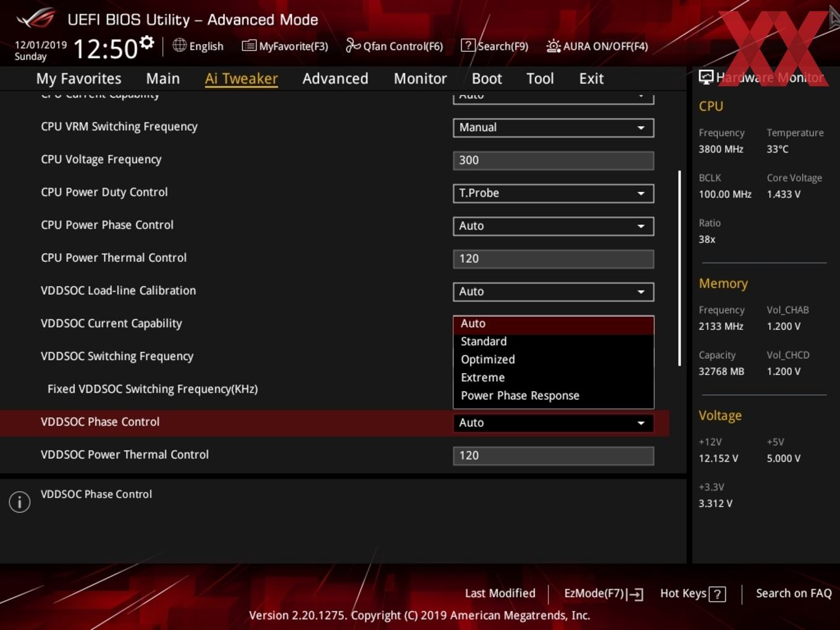Click the globe language icon
Viewport: 840px width, 630px height.
coord(179,45)
